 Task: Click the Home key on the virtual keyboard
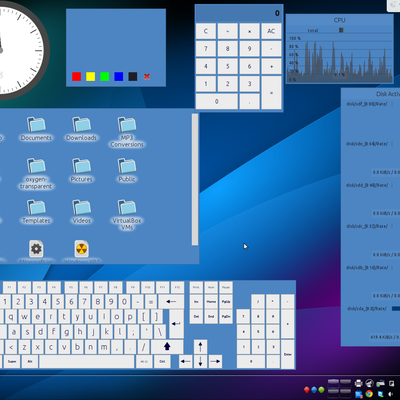point(211,302)
